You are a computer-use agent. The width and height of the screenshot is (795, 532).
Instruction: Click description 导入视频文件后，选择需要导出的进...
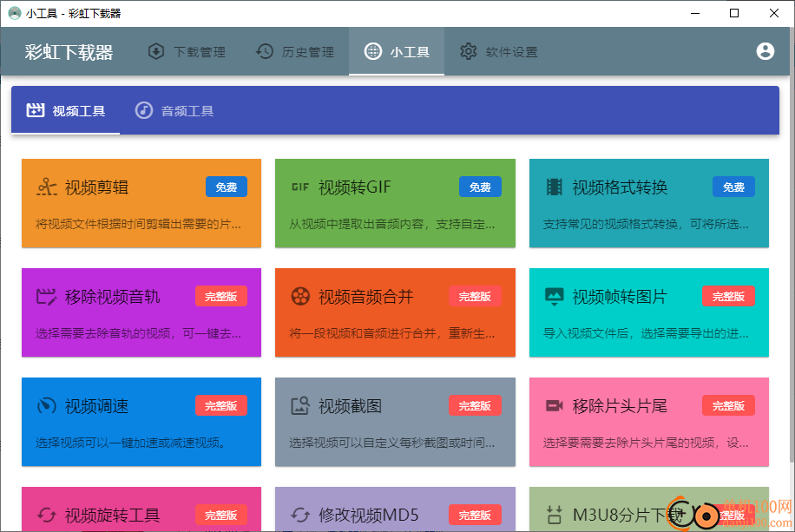pyautogui.click(x=646, y=333)
